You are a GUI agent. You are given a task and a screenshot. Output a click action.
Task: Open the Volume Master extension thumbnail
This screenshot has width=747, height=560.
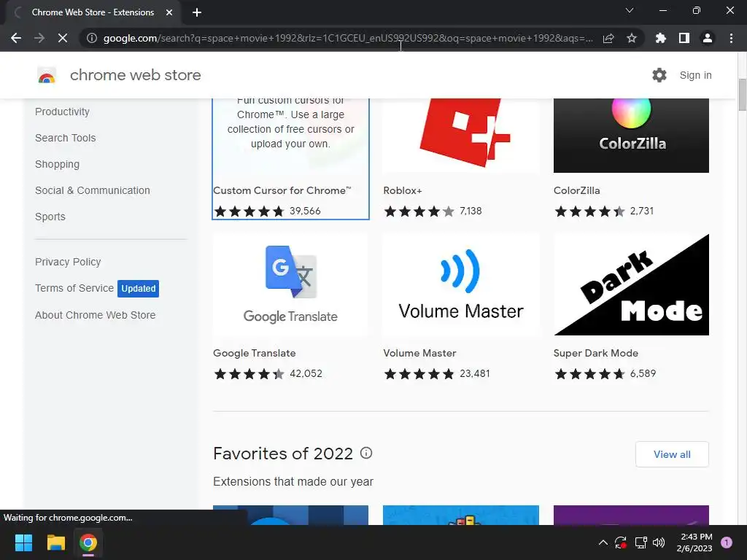461,285
